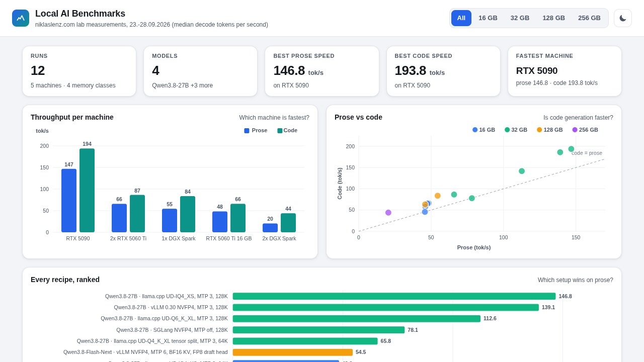Filter runs by 32 GB memory

point(520,18)
